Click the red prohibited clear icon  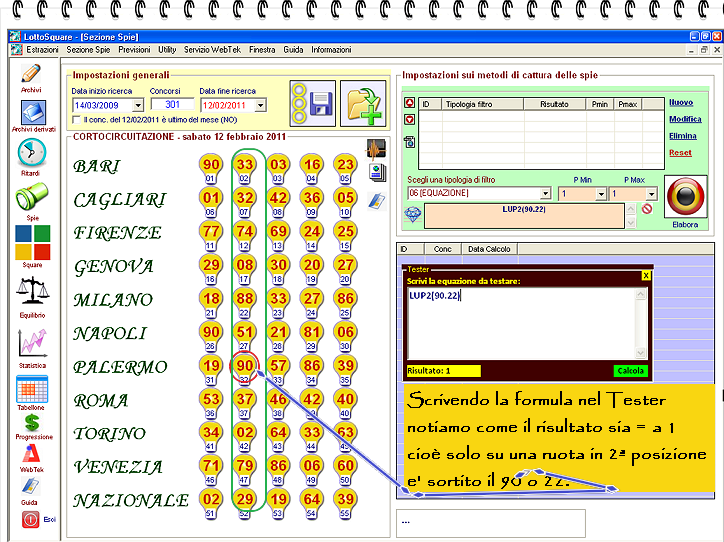coord(647,209)
